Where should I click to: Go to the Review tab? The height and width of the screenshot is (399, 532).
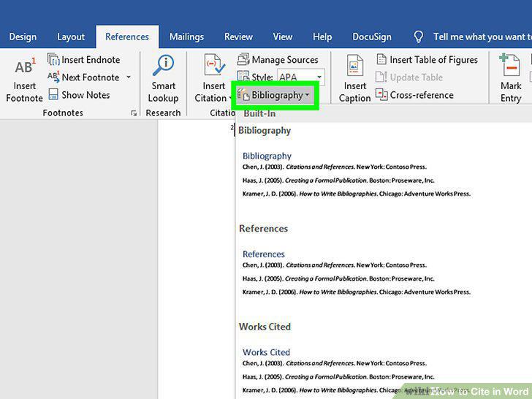click(238, 37)
